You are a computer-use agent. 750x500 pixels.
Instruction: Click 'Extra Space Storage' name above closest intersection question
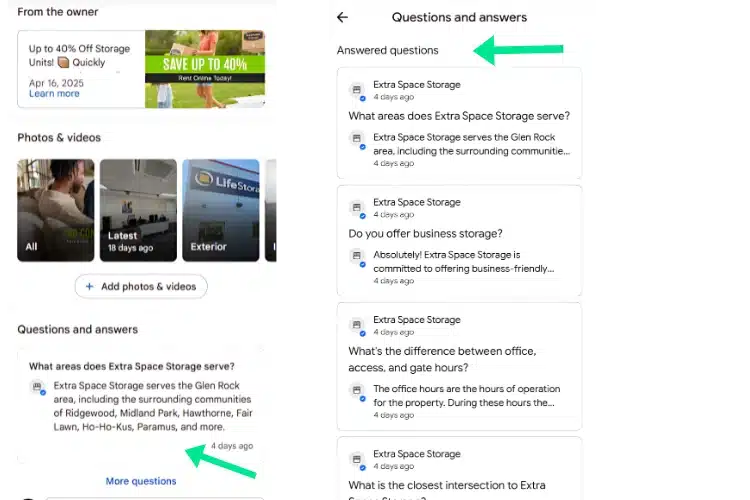pos(417,454)
